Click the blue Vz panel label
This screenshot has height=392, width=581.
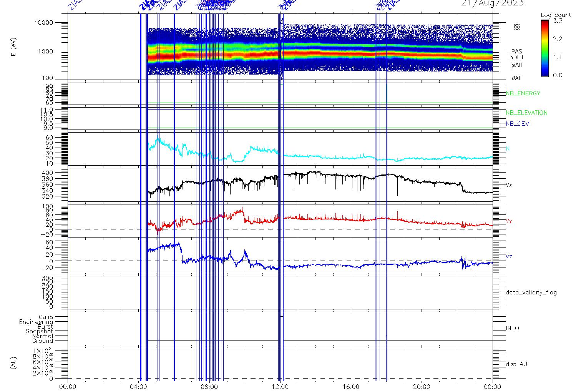509,256
